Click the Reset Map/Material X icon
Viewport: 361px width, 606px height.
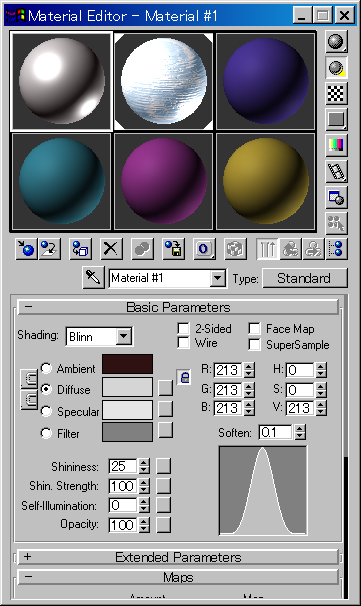tap(111, 249)
